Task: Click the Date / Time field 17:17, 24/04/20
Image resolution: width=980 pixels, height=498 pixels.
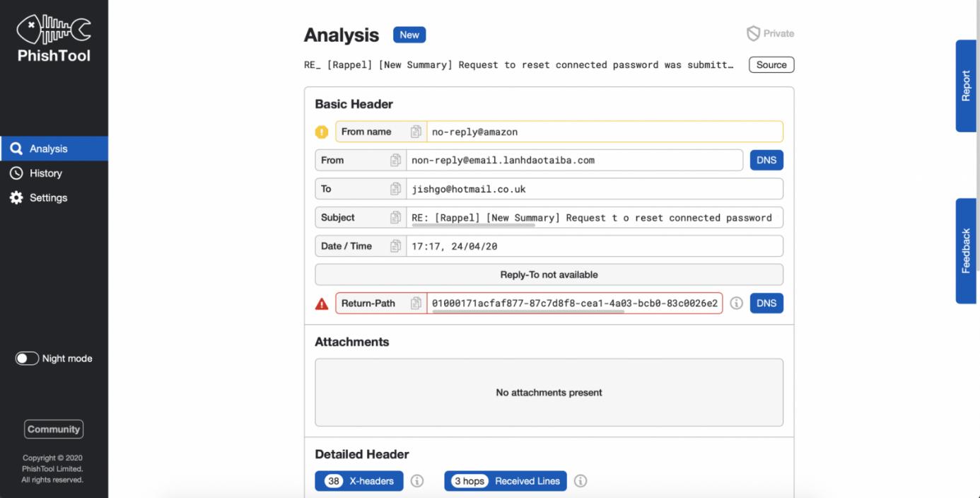Action: [x=595, y=246]
